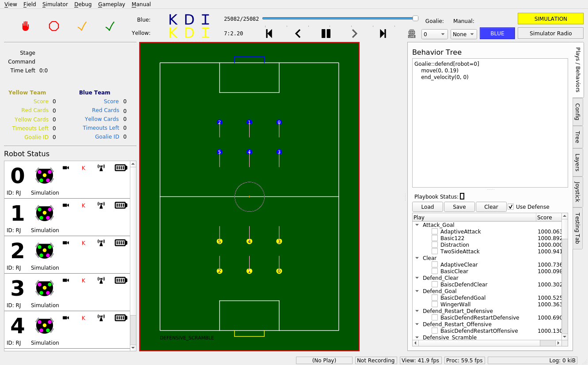Enable the Distraction play checkbox

[x=435, y=245]
